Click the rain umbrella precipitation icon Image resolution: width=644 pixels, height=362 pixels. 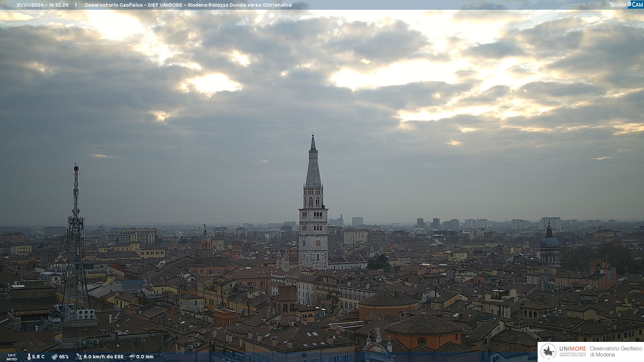[132, 357]
